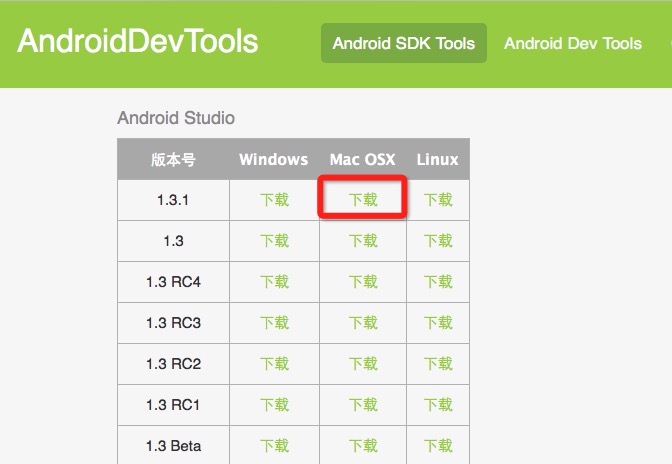Download 1.3 RC1 for Linux

coord(438,405)
